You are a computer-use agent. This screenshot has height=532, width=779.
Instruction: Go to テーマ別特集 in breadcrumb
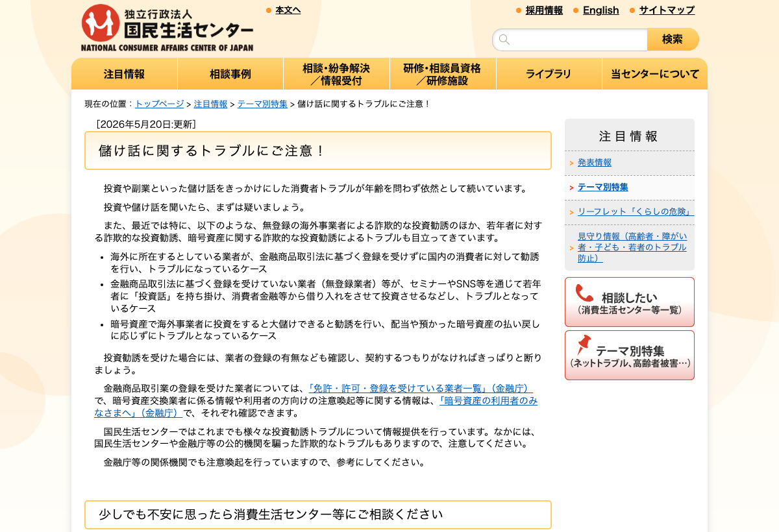click(x=262, y=104)
